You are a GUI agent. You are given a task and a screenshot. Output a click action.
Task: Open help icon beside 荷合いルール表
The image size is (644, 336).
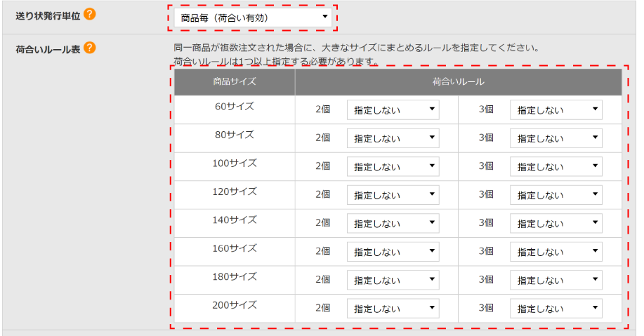tap(89, 48)
